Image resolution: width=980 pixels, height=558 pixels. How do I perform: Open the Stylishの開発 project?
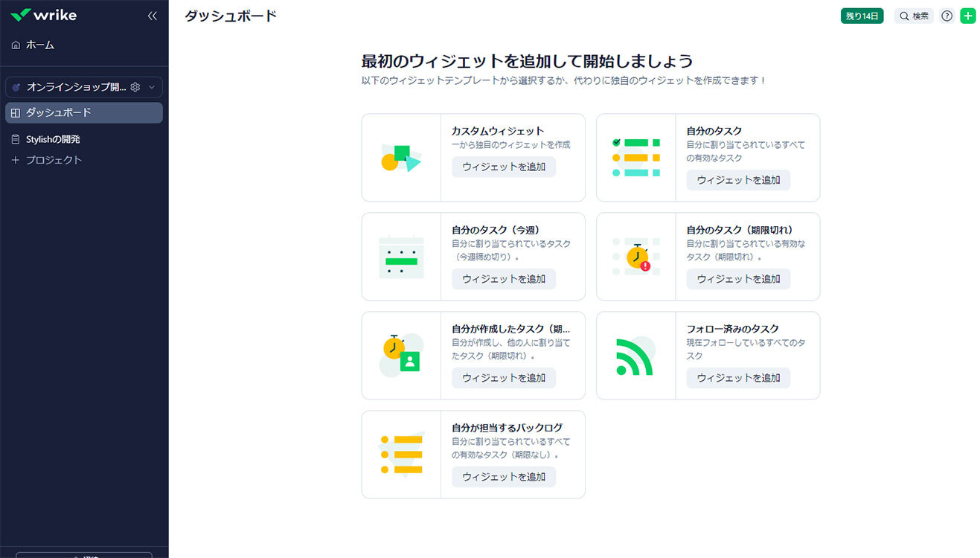tap(53, 139)
